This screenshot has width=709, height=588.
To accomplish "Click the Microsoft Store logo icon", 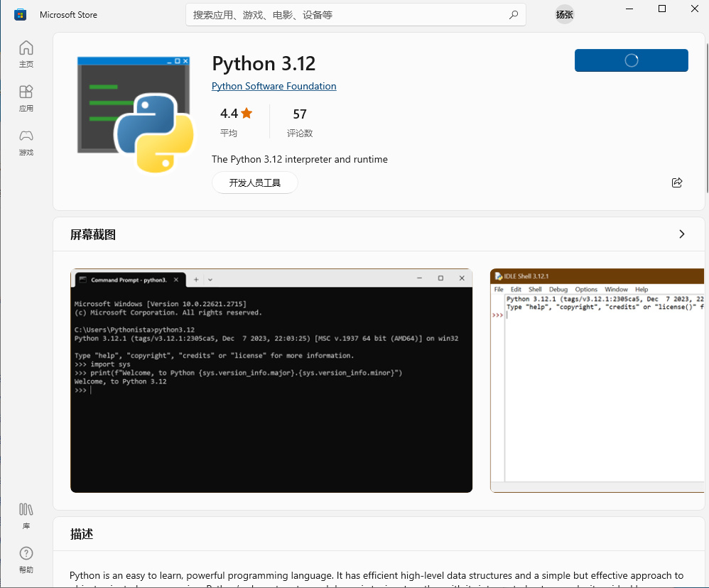I will [x=20, y=15].
